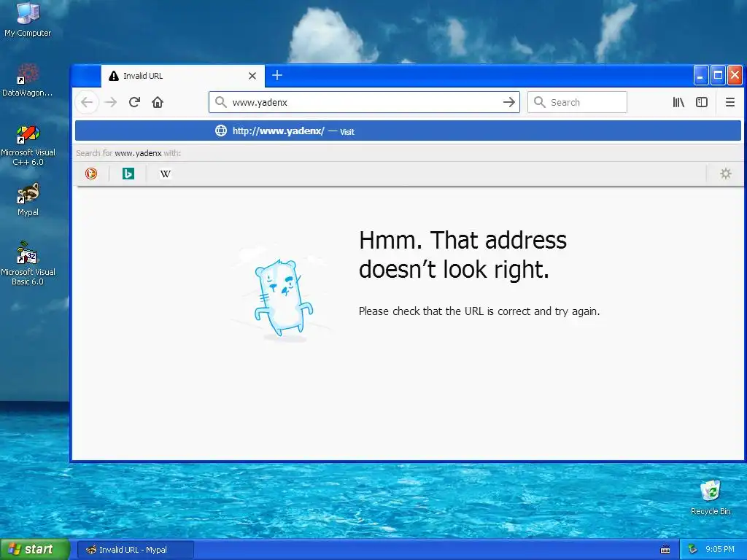
Task: Close the Invalid URL tab
Action: 252,76
